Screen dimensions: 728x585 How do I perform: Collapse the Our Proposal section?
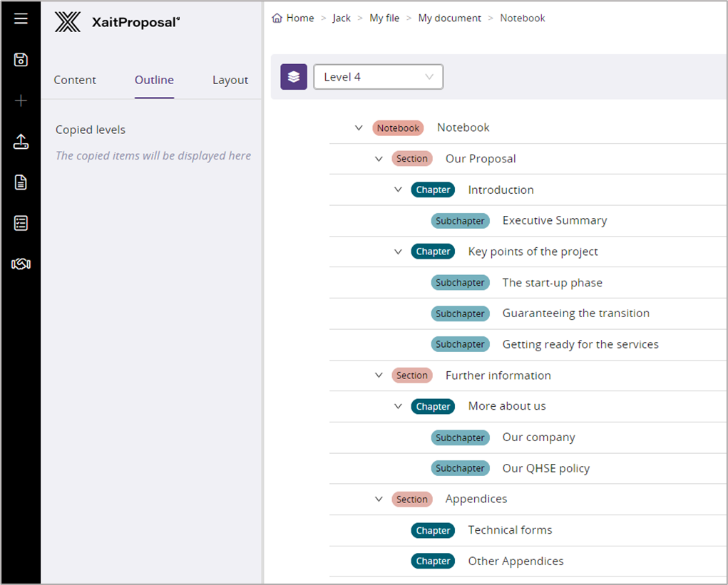[379, 159]
